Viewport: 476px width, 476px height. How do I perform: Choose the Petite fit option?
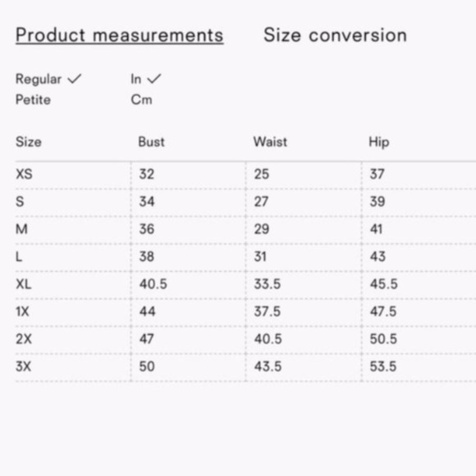(x=33, y=100)
